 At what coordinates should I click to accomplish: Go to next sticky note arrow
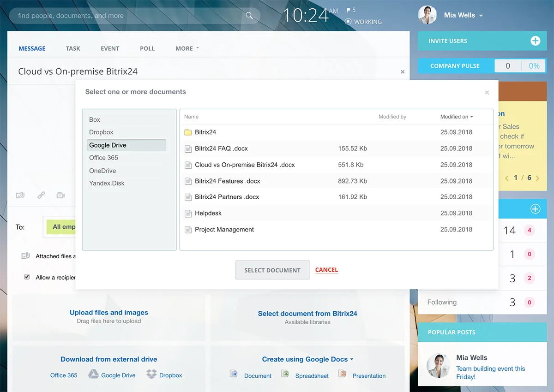point(537,178)
